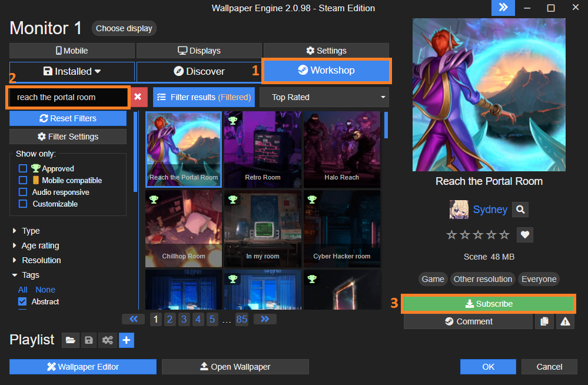588x385 pixels.
Task: Open the Settings tab
Action: pyautogui.click(x=326, y=51)
